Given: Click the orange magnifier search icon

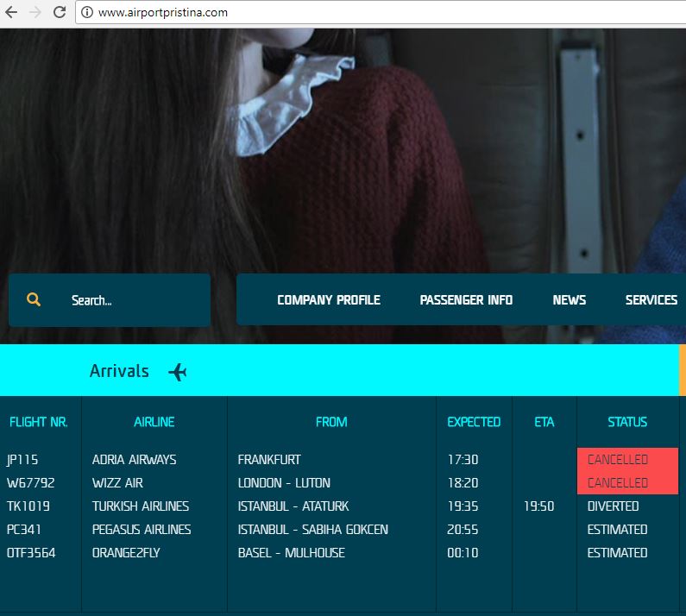Looking at the screenshot, I should pos(34,299).
